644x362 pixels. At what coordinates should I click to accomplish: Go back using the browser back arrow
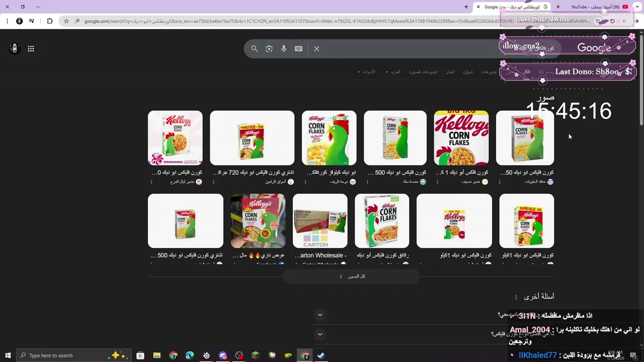[636, 21]
